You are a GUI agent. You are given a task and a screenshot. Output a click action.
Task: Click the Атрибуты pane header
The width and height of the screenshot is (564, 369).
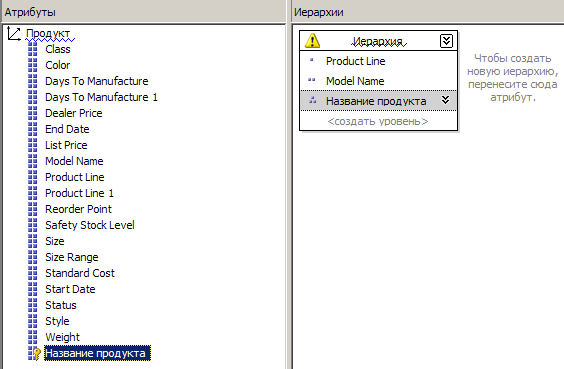click(144, 12)
